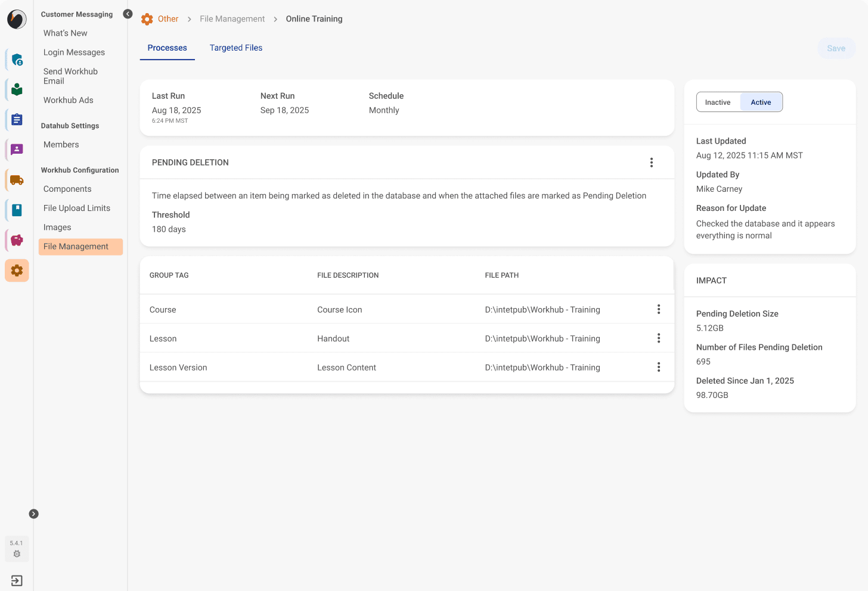Collapse the side navigation panel

pos(128,14)
